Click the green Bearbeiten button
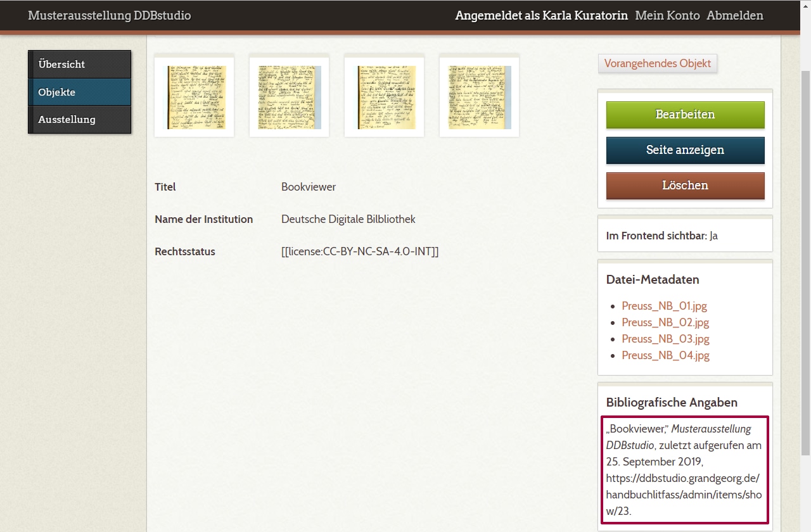The height and width of the screenshot is (532, 811). (685, 115)
